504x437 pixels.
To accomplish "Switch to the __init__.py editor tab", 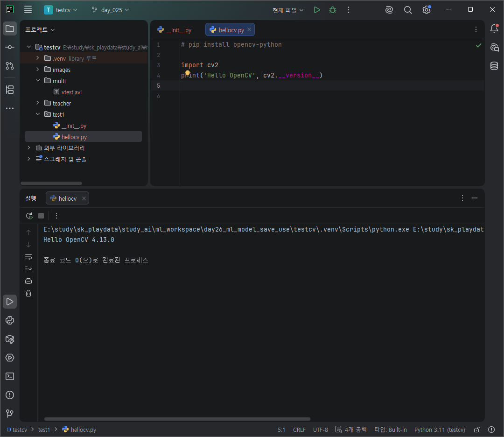I will click(175, 30).
